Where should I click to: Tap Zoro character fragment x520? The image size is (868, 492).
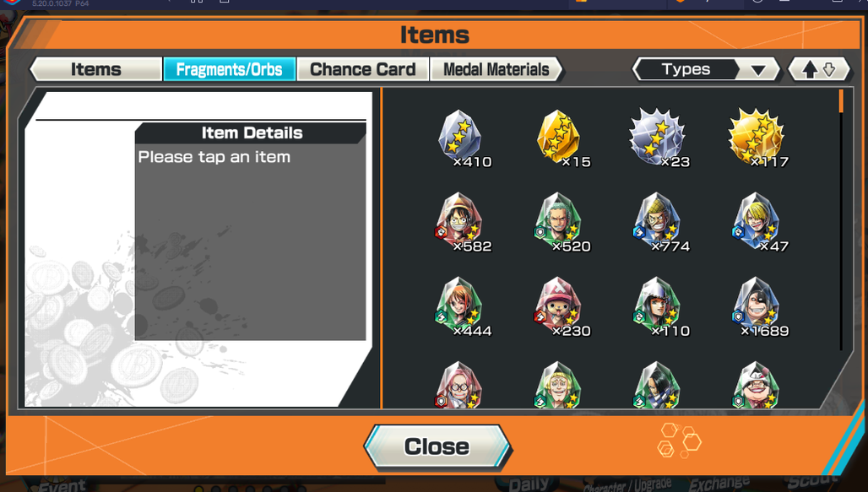pos(561,223)
